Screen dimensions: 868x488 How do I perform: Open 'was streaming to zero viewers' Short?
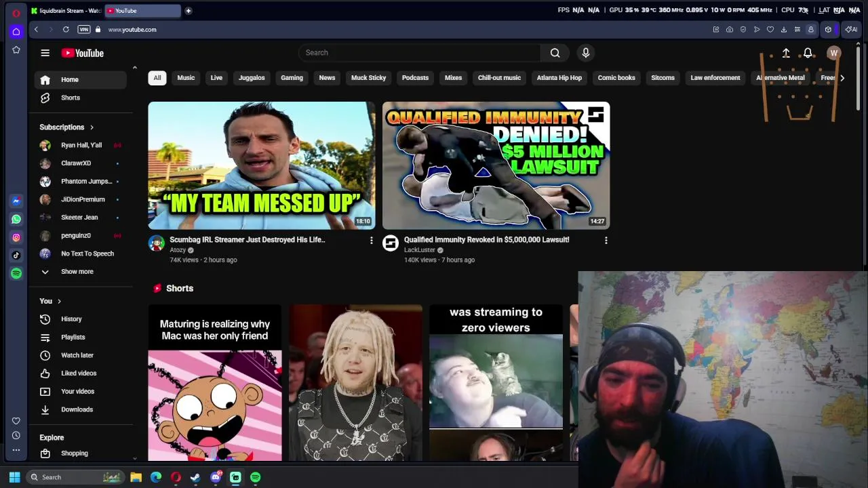pos(496,383)
